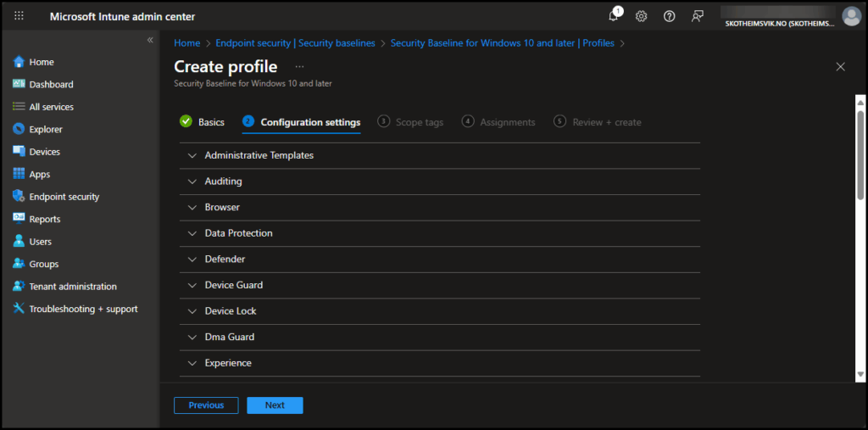Viewport: 868px width, 430px height.
Task: Click the Previous button
Action: [206, 405]
